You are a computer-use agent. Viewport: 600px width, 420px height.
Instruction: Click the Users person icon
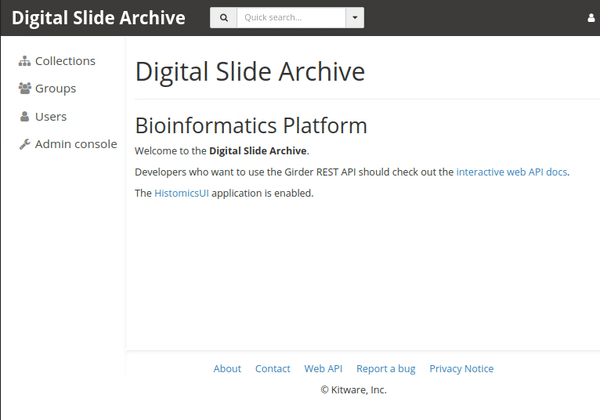click(24, 116)
